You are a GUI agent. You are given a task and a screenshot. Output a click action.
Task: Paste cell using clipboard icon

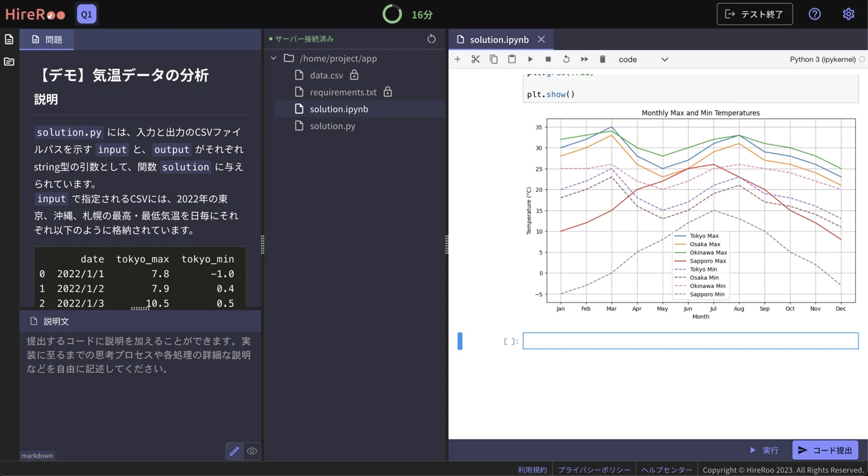tap(512, 59)
